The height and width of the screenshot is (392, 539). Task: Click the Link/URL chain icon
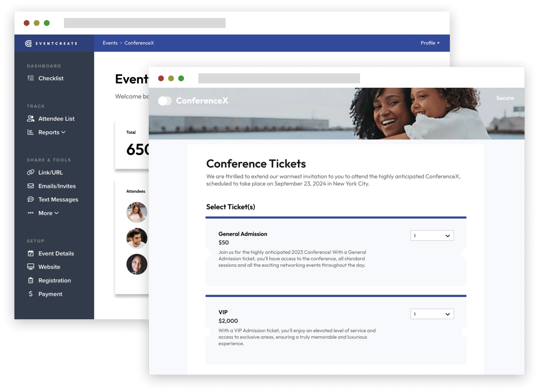tap(31, 172)
